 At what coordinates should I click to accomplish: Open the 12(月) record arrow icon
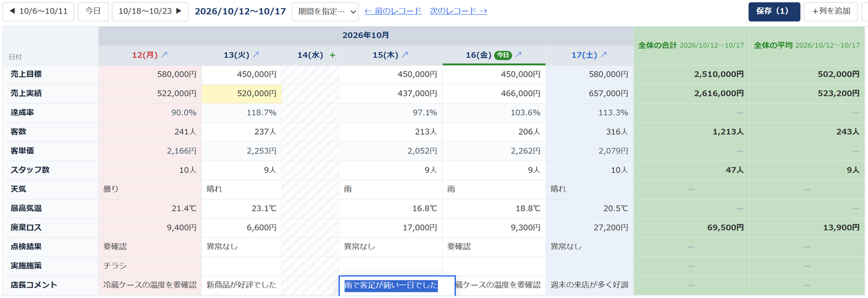164,55
